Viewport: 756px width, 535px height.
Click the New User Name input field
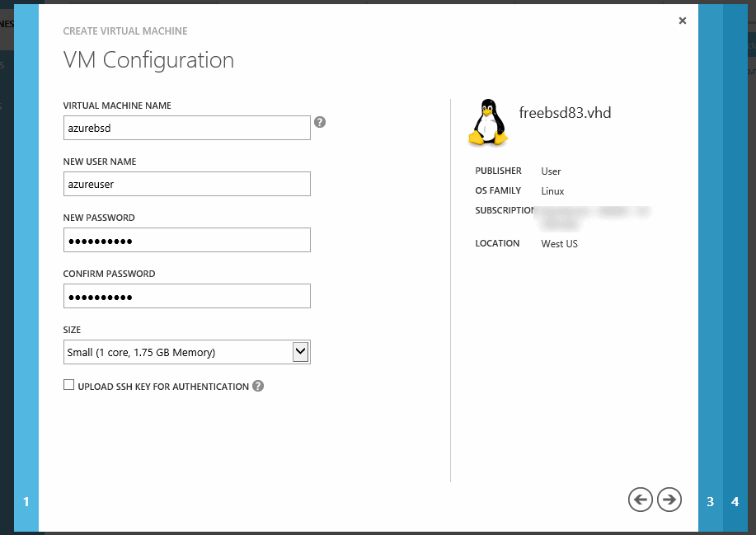[x=186, y=184]
